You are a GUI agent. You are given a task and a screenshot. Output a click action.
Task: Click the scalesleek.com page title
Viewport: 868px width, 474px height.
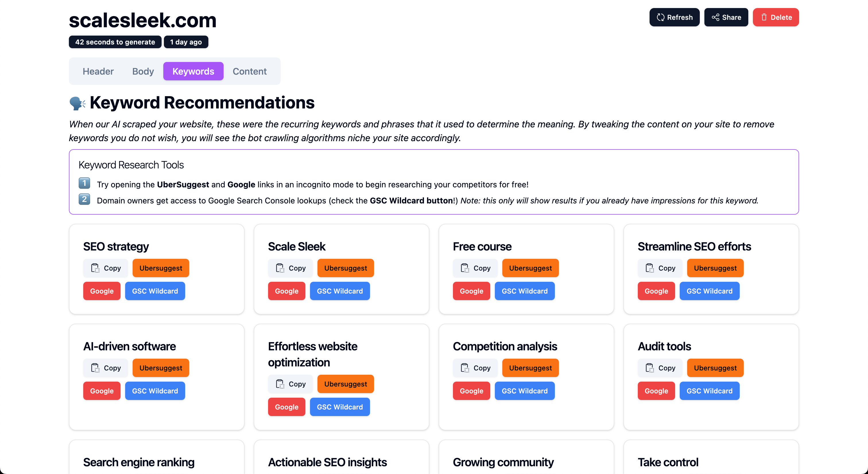coord(143,20)
